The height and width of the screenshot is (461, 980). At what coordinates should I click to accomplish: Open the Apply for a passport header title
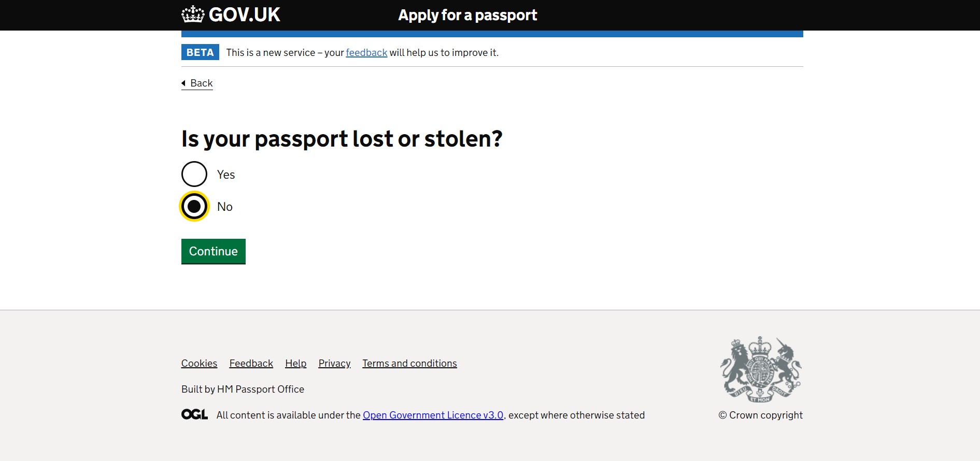coord(467,15)
